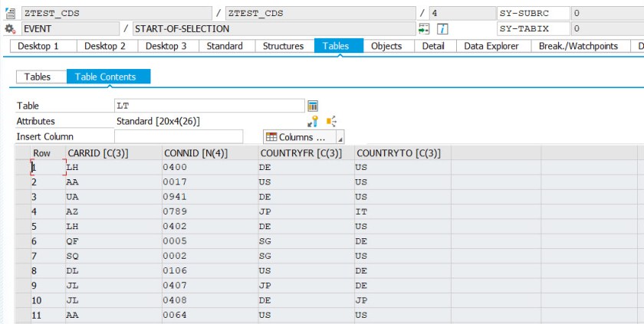The width and height of the screenshot is (644, 324).
Task: Click the Table name field containing LT
Action: click(x=209, y=106)
